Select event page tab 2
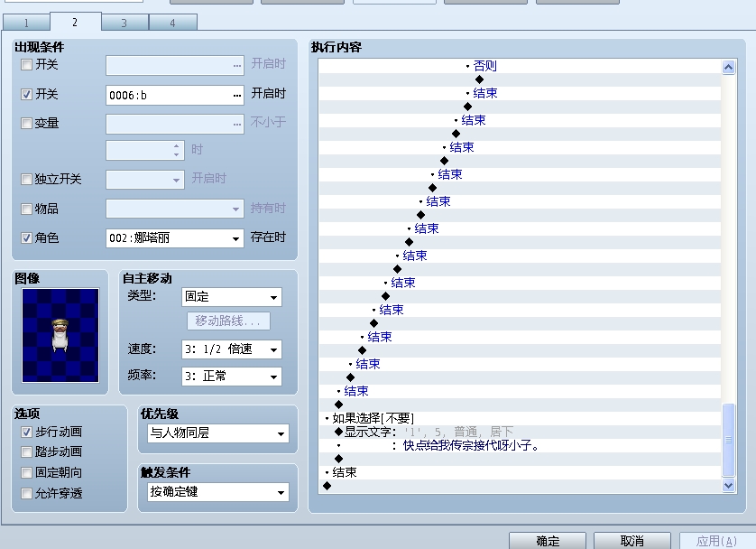 click(x=75, y=23)
